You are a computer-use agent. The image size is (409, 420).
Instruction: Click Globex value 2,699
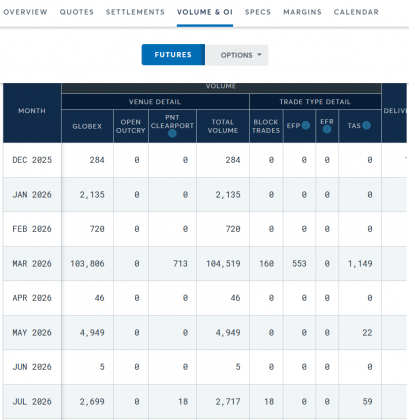[x=92, y=402]
